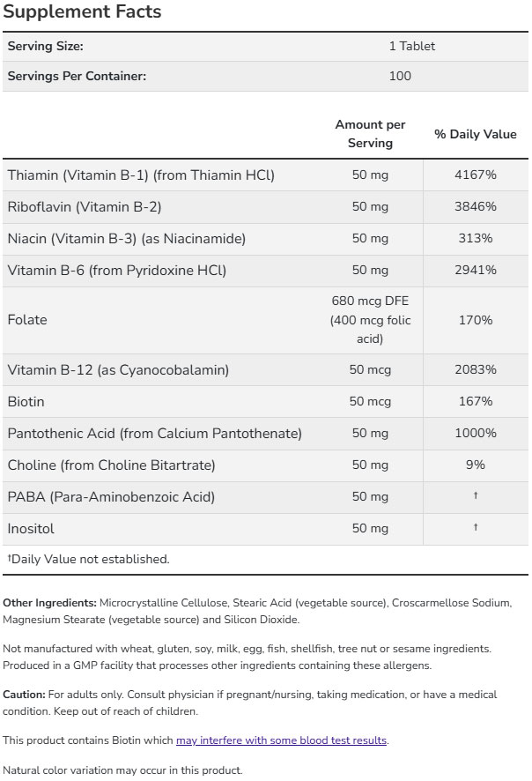Click the Supplement Facts heading
The image size is (532, 781).
[84, 12]
